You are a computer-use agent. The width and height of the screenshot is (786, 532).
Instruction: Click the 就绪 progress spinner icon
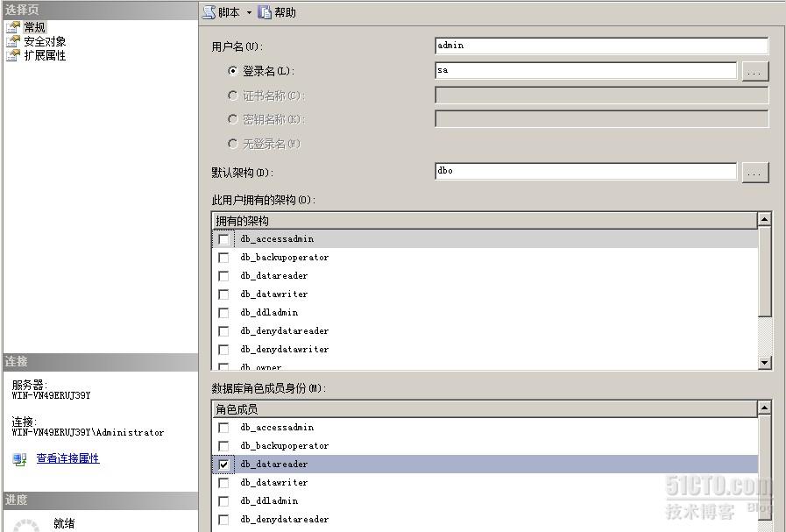pos(26,525)
